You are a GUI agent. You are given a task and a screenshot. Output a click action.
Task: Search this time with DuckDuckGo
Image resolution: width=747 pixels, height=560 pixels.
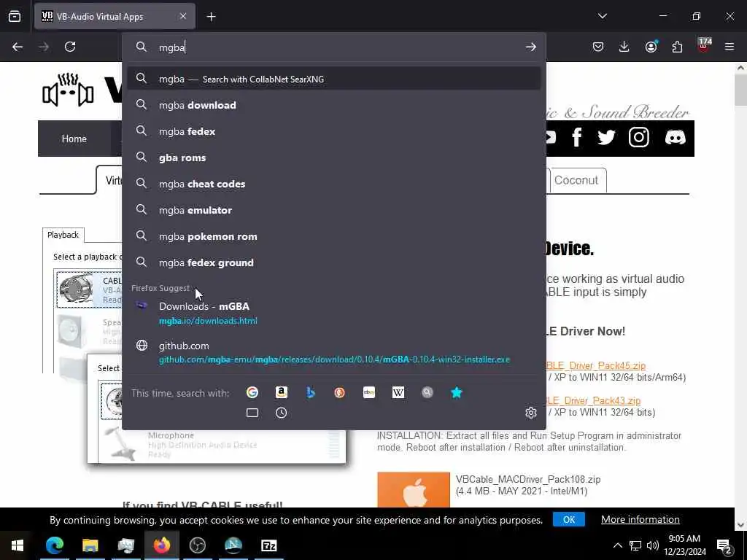[340, 392]
